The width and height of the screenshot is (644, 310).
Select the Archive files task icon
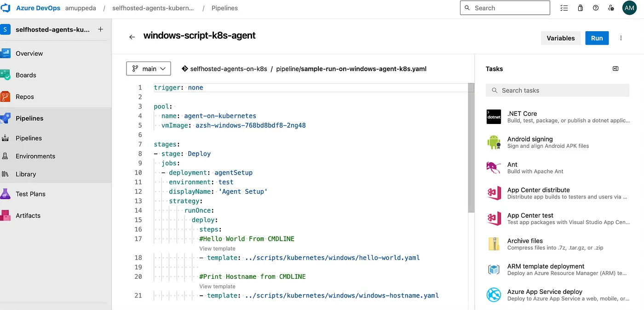pos(494,244)
